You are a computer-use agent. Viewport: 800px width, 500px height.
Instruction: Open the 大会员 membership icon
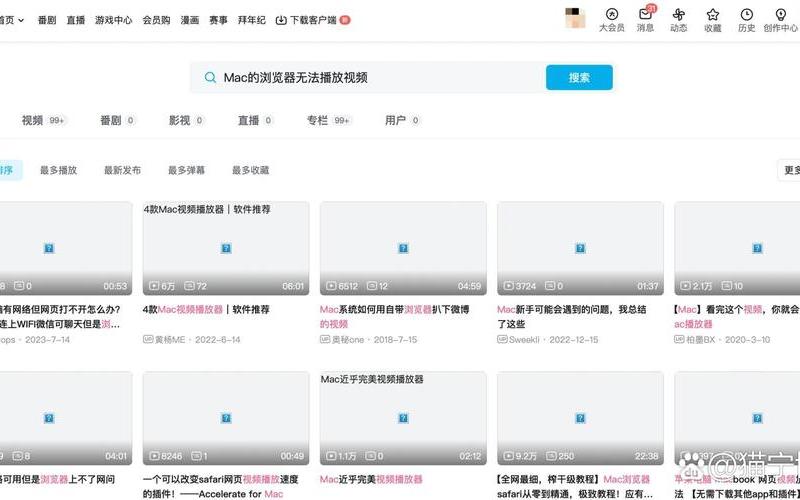click(x=611, y=14)
